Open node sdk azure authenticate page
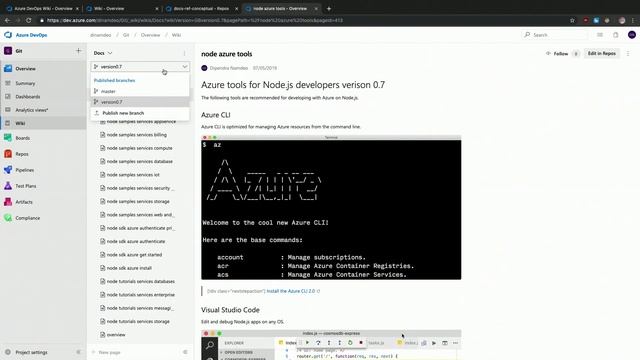 coord(136,242)
